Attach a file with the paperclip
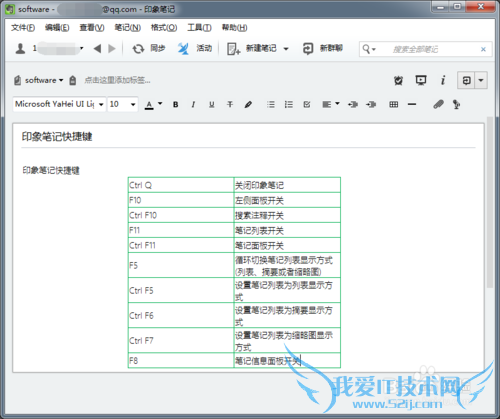The width and height of the screenshot is (500, 419). pos(438,105)
